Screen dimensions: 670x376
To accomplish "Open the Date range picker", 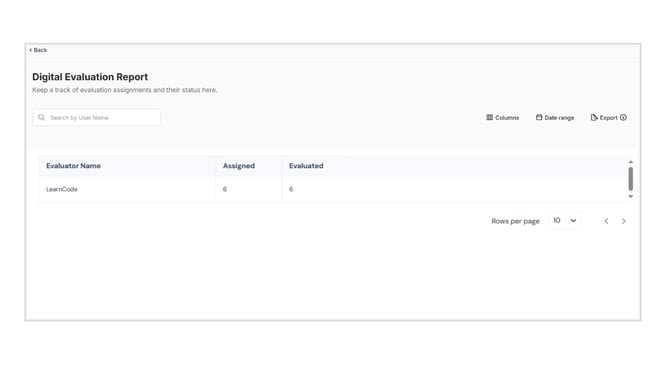I will 555,118.
